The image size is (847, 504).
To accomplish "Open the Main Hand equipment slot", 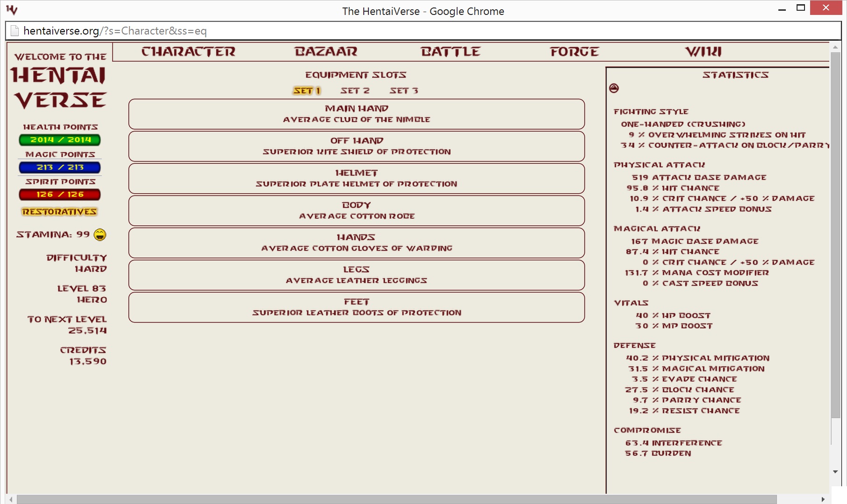I will tap(357, 114).
